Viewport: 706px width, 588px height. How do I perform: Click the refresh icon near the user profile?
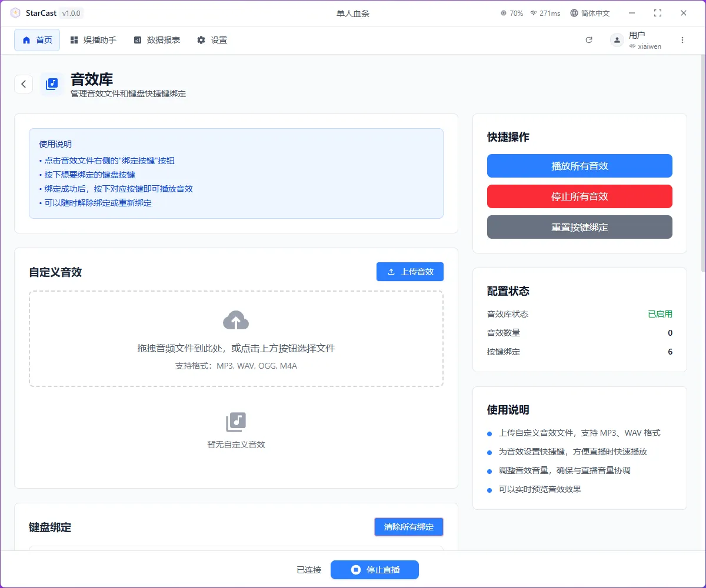pos(589,40)
